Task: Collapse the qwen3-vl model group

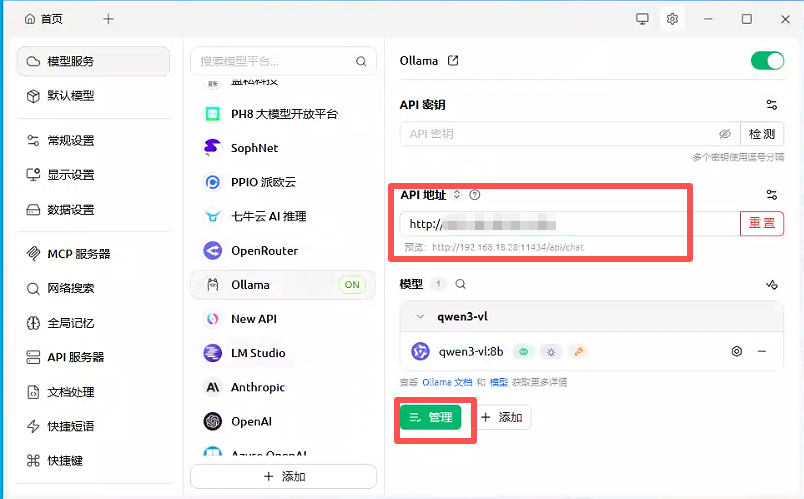Action: [x=420, y=316]
